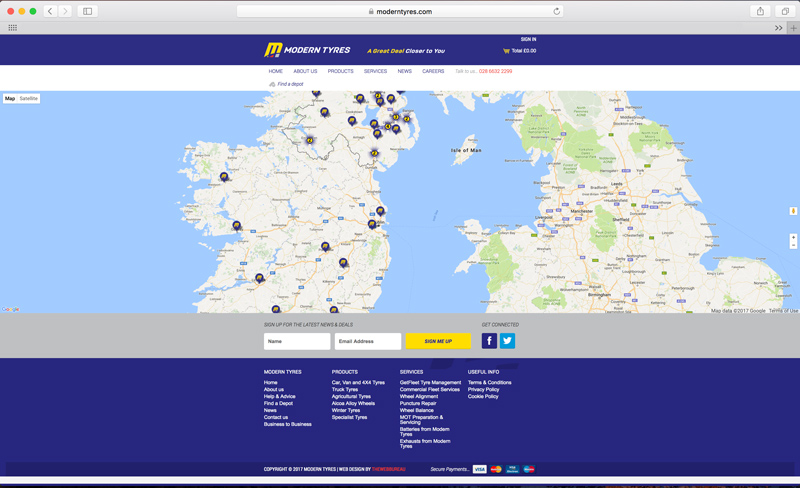Open Business to Business footer link
The width and height of the screenshot is (800, 488).
tap(287, 424)
